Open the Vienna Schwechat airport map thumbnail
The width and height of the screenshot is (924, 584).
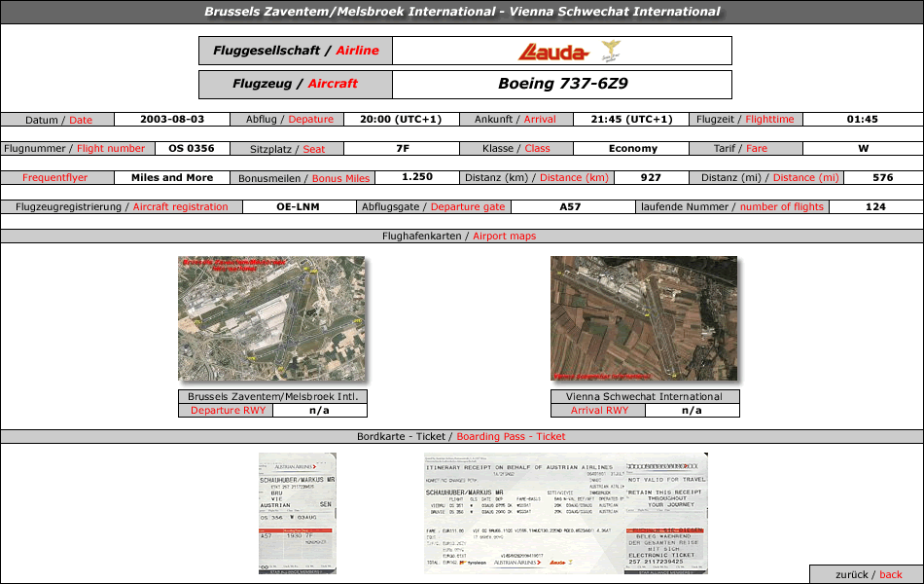(x=644, y=318)
